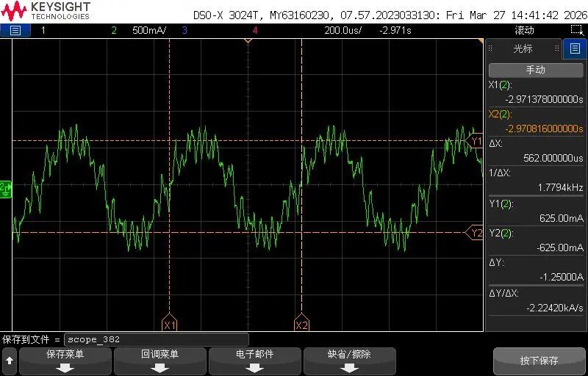588x376 pixels.
Task: Click the 按下保存 button
Action: click(x=539, y=361)
